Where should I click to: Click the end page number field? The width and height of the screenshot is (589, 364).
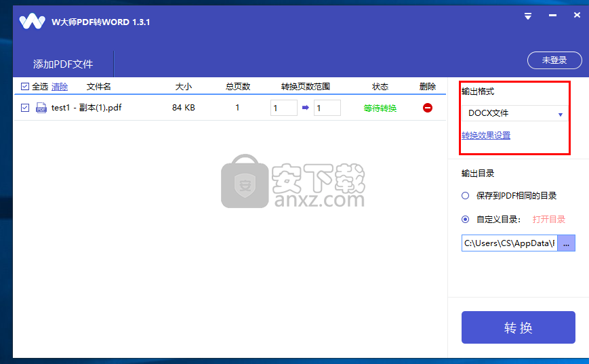(x=327, y=108)
